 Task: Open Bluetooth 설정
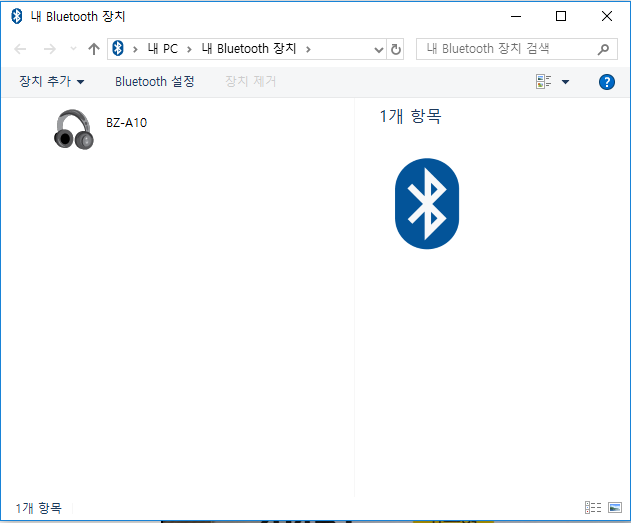tap(155, 82)
